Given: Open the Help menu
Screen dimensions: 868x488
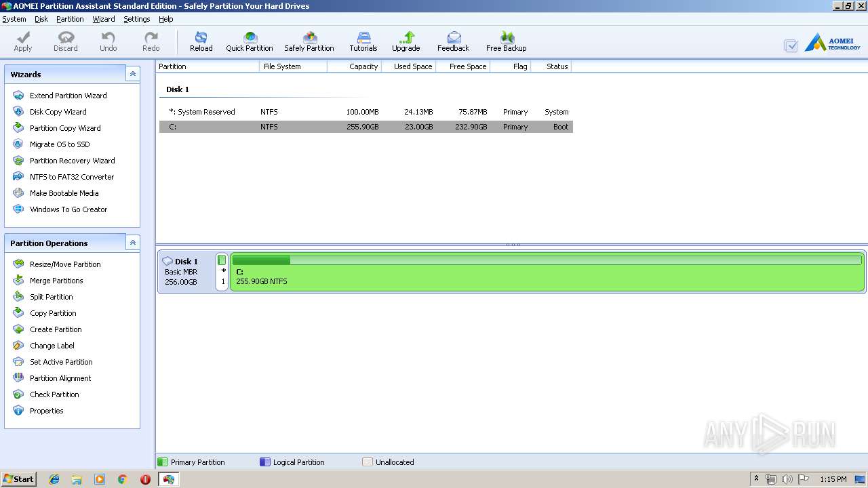Looking at the screenshot, I should coord(166,19).
